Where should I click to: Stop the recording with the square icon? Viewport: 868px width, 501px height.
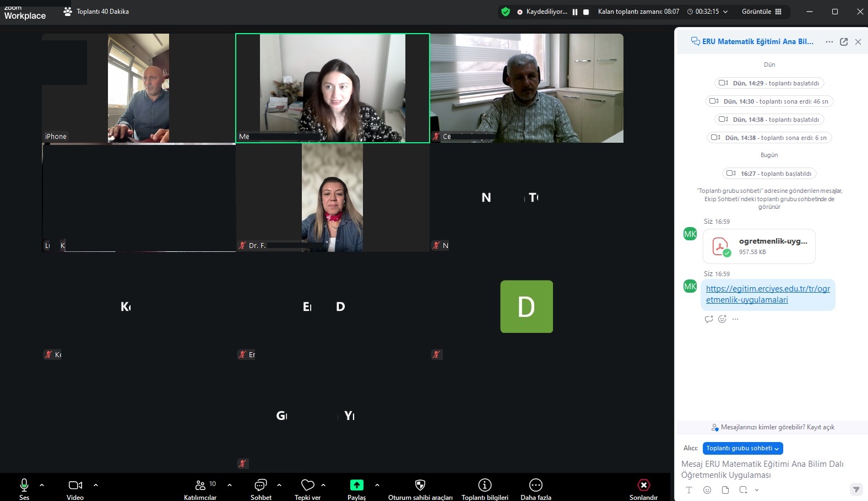click(x=586, y=12)
